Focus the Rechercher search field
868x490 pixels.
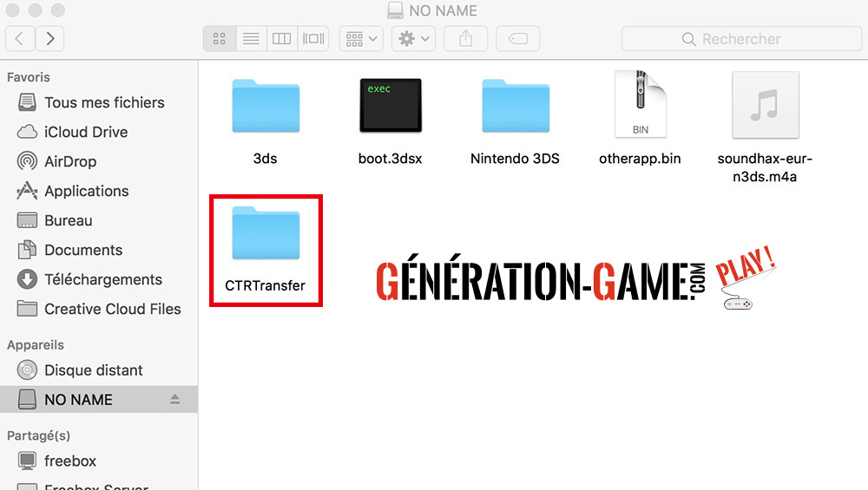[741, 39]
